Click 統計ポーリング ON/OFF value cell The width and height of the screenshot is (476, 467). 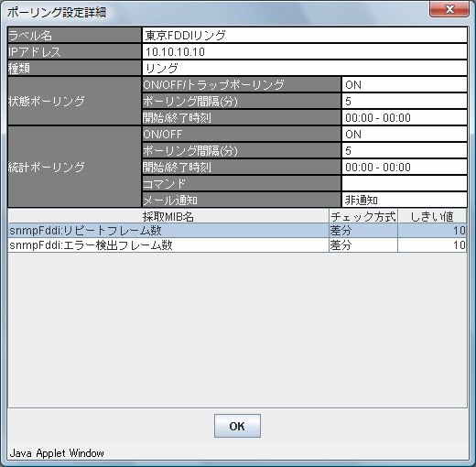pyautogui.click(x=405, y=135)
